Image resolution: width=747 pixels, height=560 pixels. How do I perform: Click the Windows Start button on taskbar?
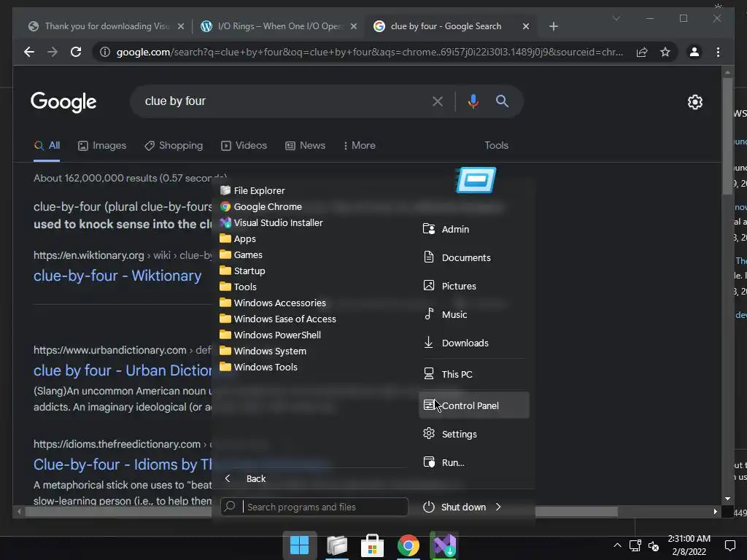(300, 545)
